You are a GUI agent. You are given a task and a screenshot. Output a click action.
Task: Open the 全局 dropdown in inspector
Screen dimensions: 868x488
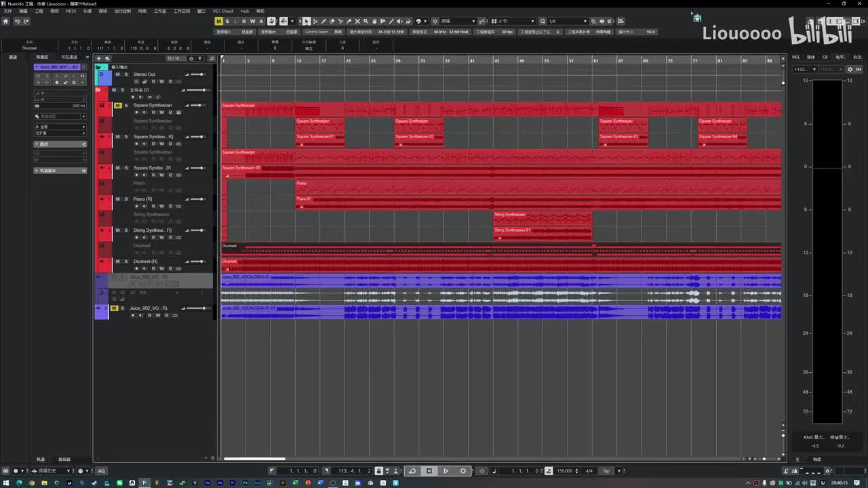click(60, 127)
